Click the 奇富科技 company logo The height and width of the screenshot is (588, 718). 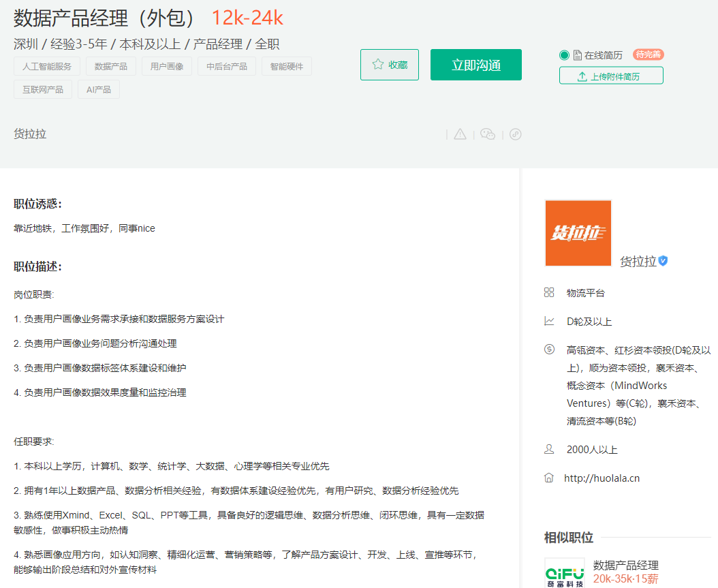564,572
